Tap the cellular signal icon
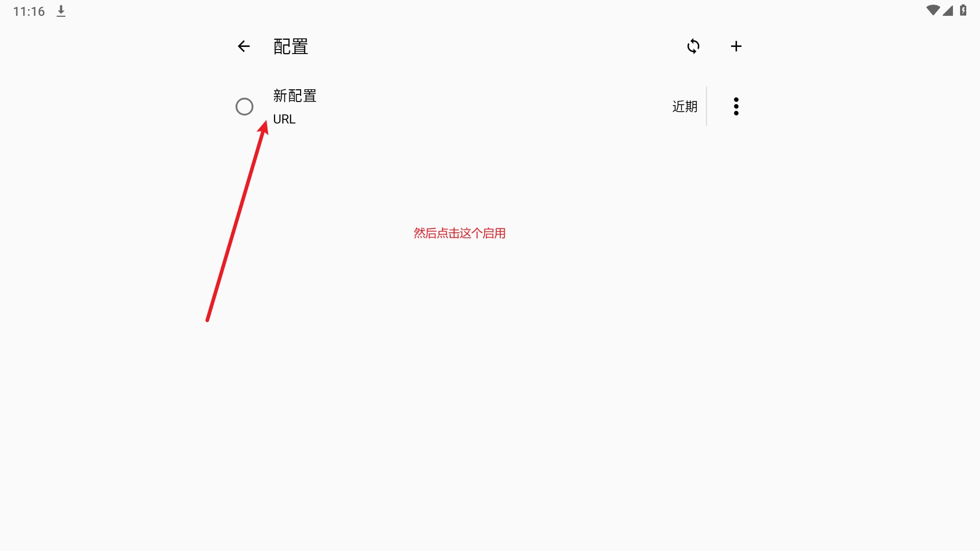The height and width of the screenshot is (551, 980). [x=948, y=10]
